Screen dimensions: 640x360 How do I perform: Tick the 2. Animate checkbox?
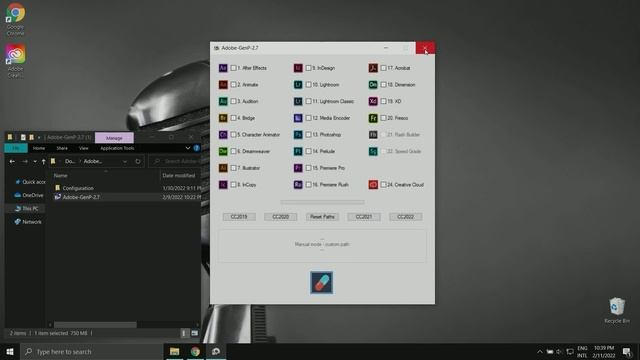coord(233,85)
